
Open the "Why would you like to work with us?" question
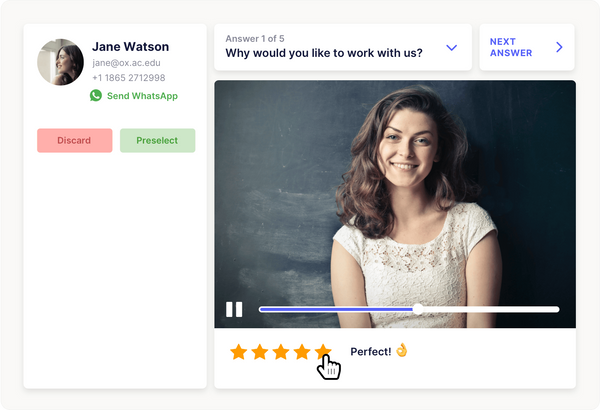[324, 53]
